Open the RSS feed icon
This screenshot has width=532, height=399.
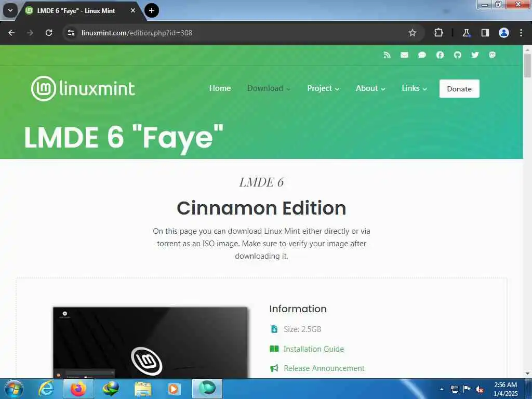[387, 55]
